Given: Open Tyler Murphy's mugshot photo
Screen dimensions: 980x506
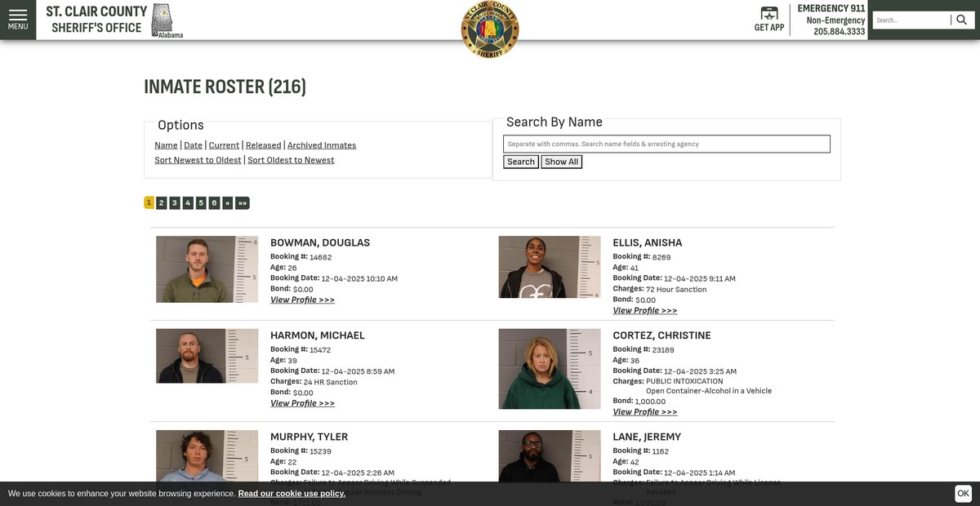Looking at the screenshot, I should [207, 455].
